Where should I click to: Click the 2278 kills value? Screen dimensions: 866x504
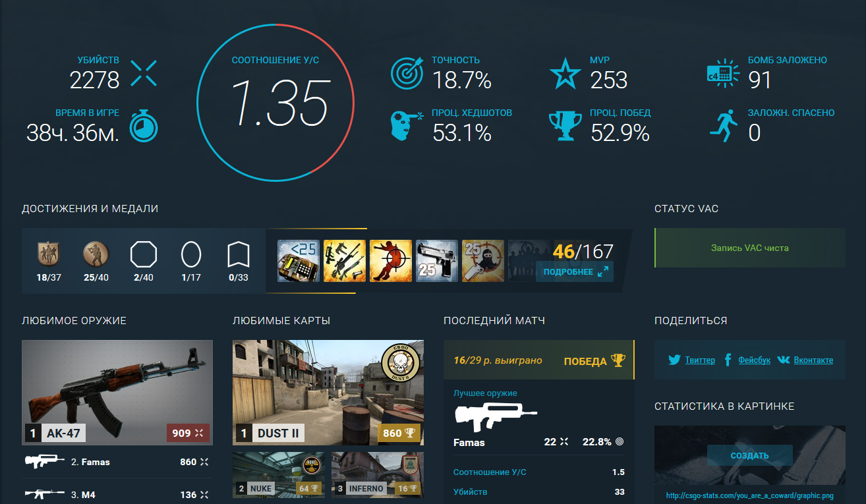click(94, 80)
